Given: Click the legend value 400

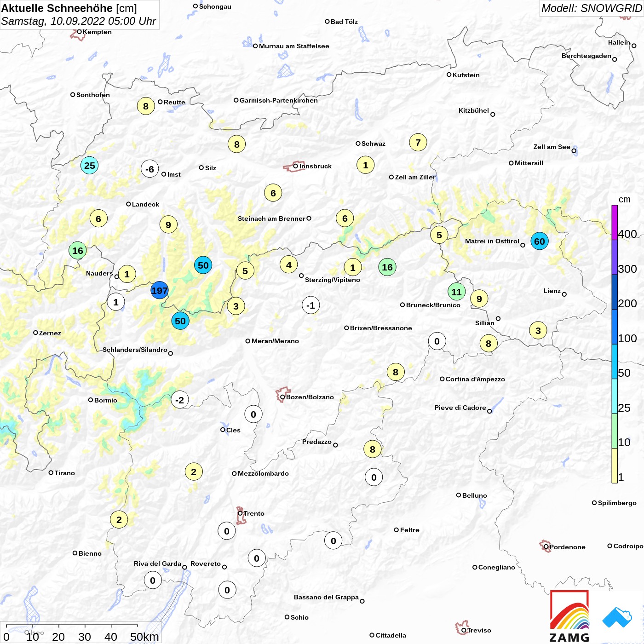Looking at the screenshot, I should pyautogui.click(x=627, y=234).
